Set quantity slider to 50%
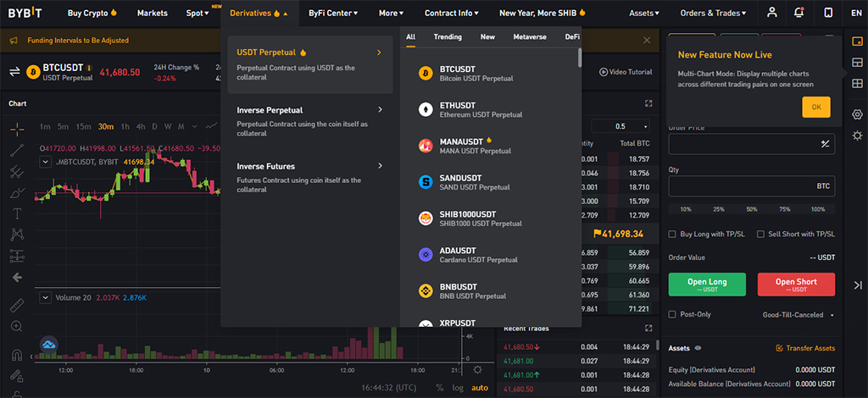The width and height of the screenshot is (868, 398). pos(751,209)
